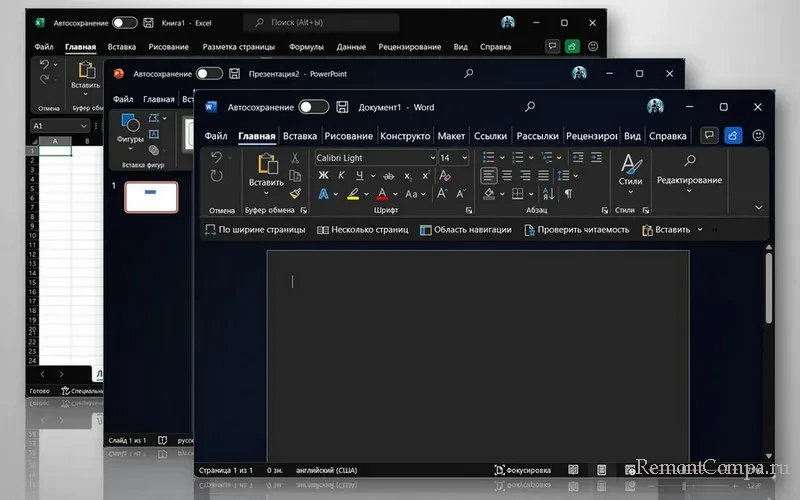Toggle Автосохранение switch in Excel
Screen dimensions: 800x500
[x=125, y=22]
